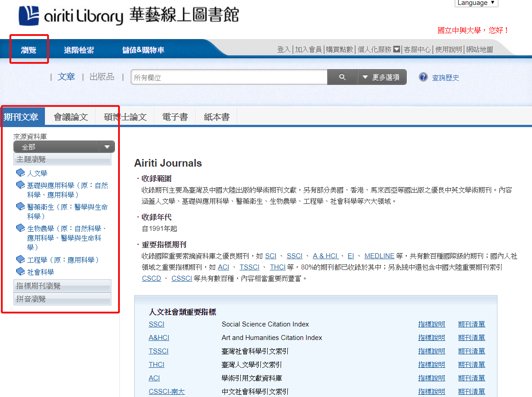
Task: Click the book icon beside 人文學
Action: click(x=20, y=173)
